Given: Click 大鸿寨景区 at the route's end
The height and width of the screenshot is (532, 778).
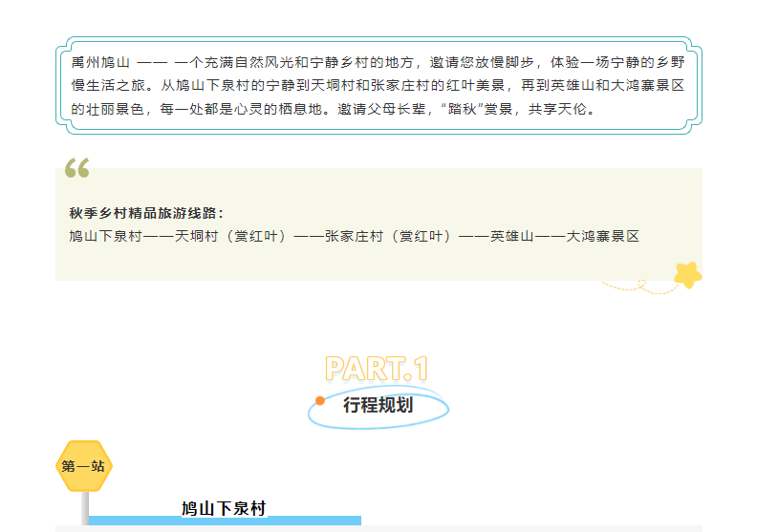Looking at the screenshot, I should click(603, 236).
